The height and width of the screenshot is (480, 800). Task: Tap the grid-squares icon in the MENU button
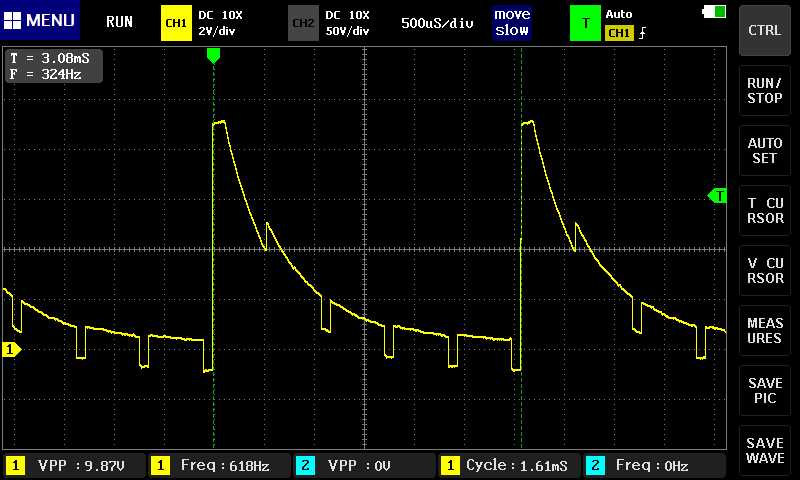[12, 20]
